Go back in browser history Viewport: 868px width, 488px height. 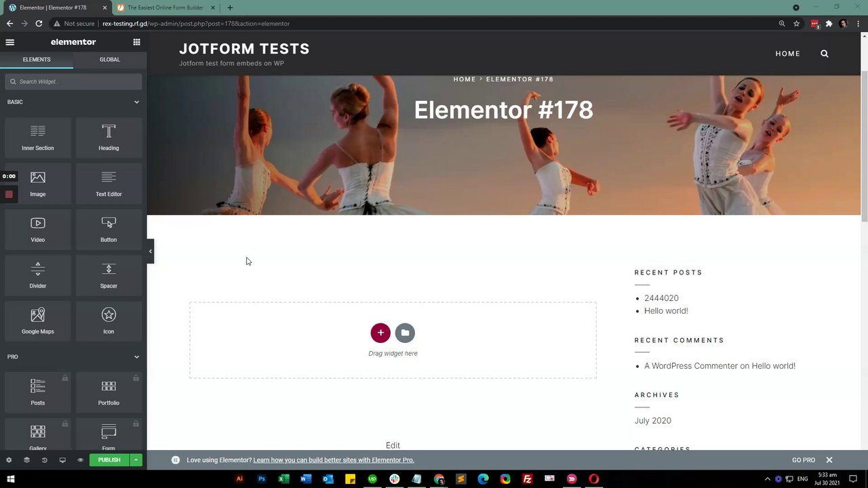pos(9,24)
